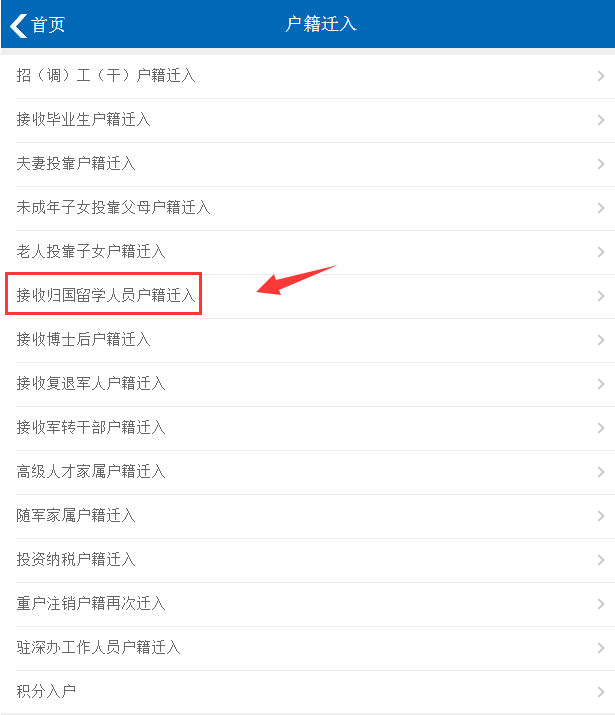
Task: Open 驻深办工作人员户籍迁入
Action: (308, 648)
